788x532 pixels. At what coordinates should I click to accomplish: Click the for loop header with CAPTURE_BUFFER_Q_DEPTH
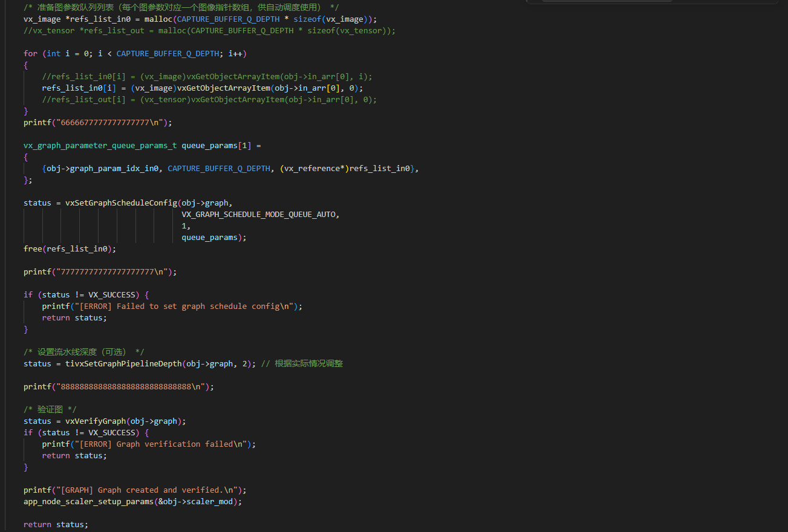click(135, 53)
